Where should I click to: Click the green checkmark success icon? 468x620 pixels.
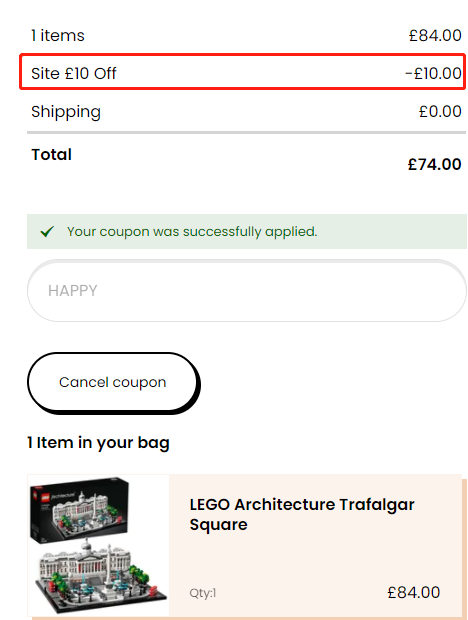pyautogui.click(x=47, y=231)
